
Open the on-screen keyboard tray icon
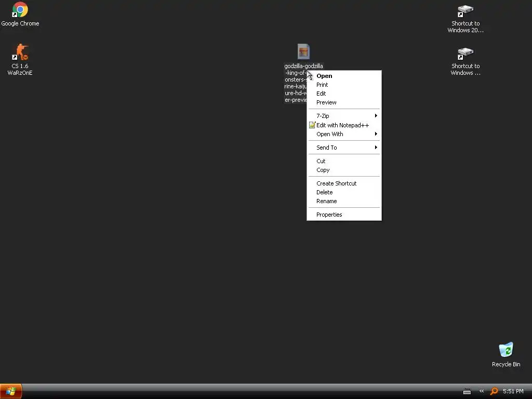pos(467,392)
